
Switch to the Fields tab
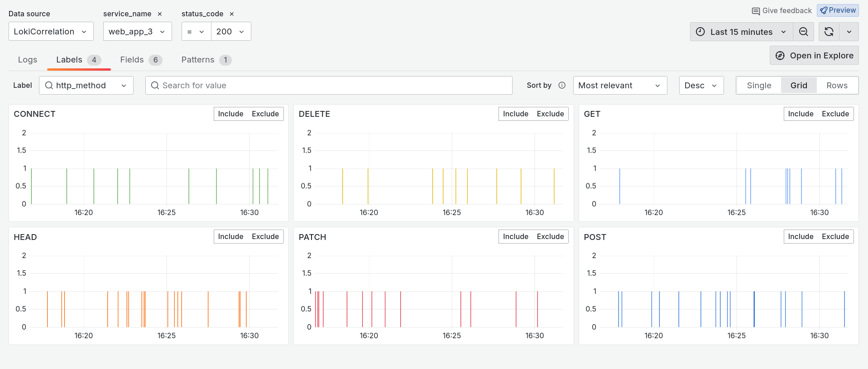pos(141,60)
